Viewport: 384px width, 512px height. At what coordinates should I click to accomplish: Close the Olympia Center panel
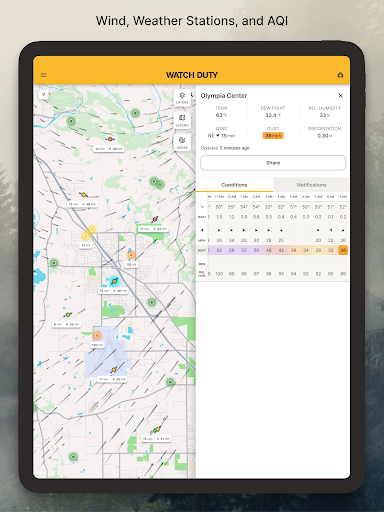340,96
